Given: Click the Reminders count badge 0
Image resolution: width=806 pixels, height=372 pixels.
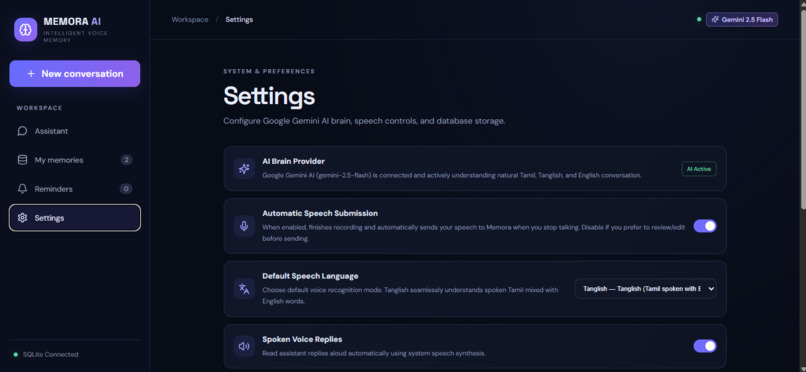Looking at the screenshot, I should [x=126, y=189].
